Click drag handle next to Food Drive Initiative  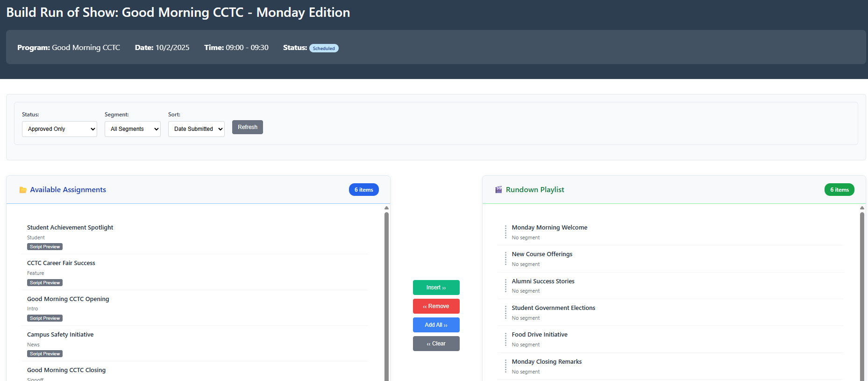[505, 339]
